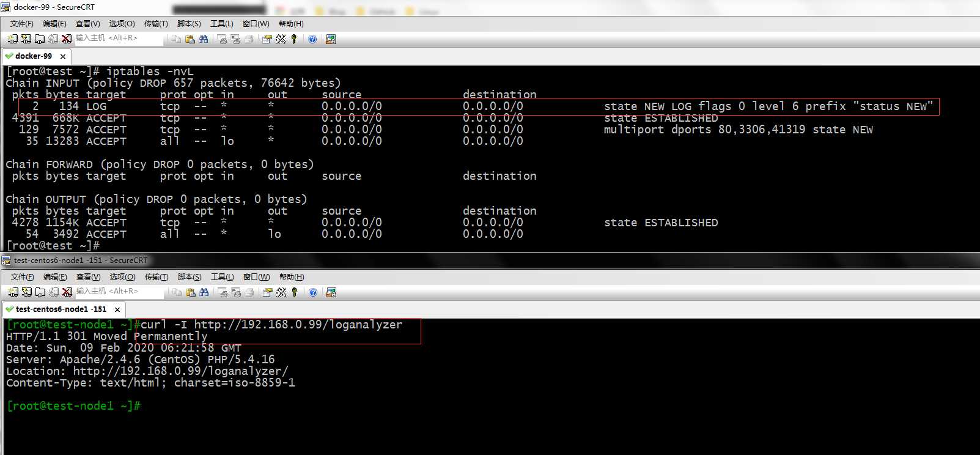Click Copy icon in docker-99 window toolbar

pyautogui.click(x=176, y=39)
